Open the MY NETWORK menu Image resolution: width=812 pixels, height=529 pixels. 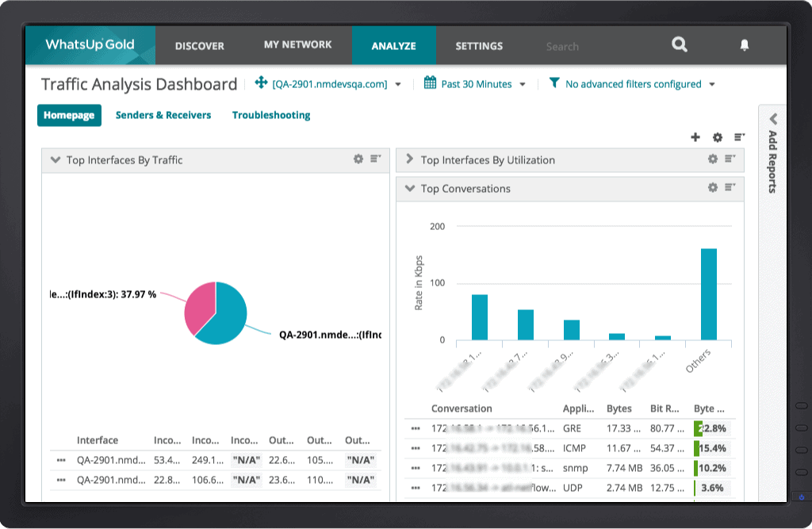297,45
